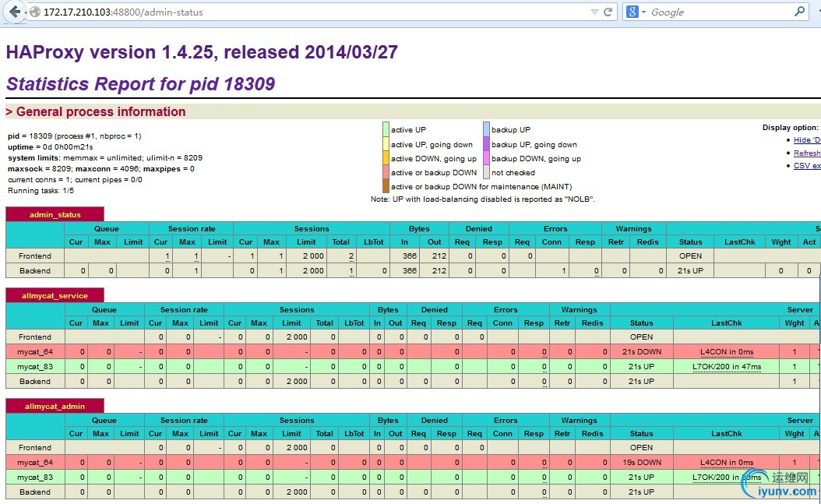
Task: Click the 'General process information' heading
Action: 100,111
